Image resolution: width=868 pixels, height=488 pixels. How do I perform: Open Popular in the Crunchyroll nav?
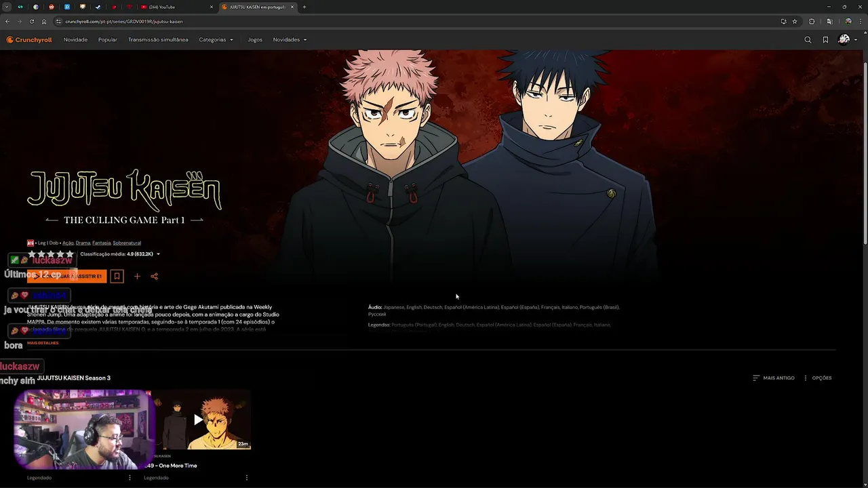tap(108, 40)
